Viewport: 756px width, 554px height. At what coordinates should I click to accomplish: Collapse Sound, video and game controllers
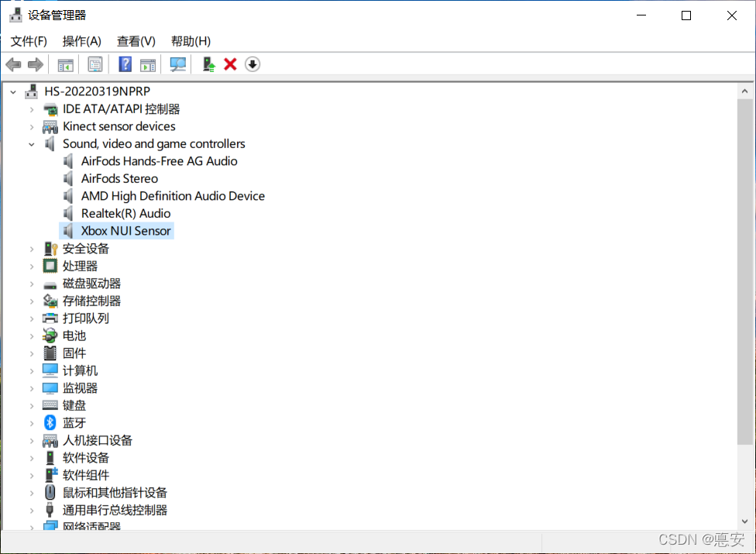[32, 144]
